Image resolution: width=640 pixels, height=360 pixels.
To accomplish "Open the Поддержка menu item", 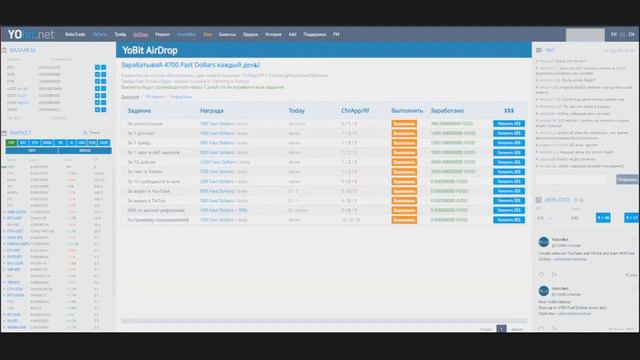I will click(315, 34).
